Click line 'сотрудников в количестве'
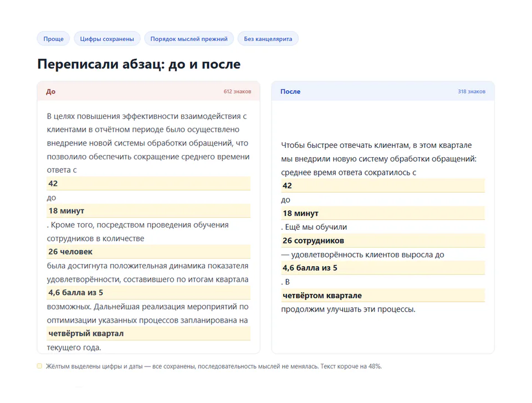 (x=95, y=239)
